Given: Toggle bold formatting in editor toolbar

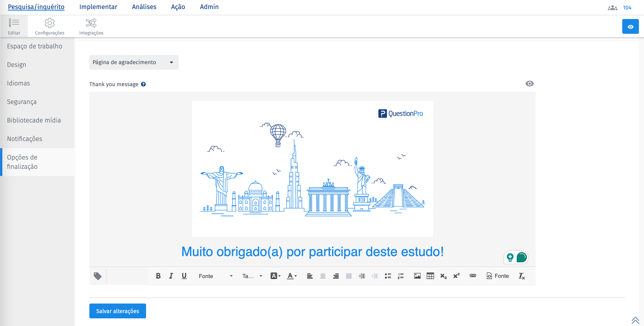Looking at the screenshot, I should pyautogui.click(x=158, y=276).
